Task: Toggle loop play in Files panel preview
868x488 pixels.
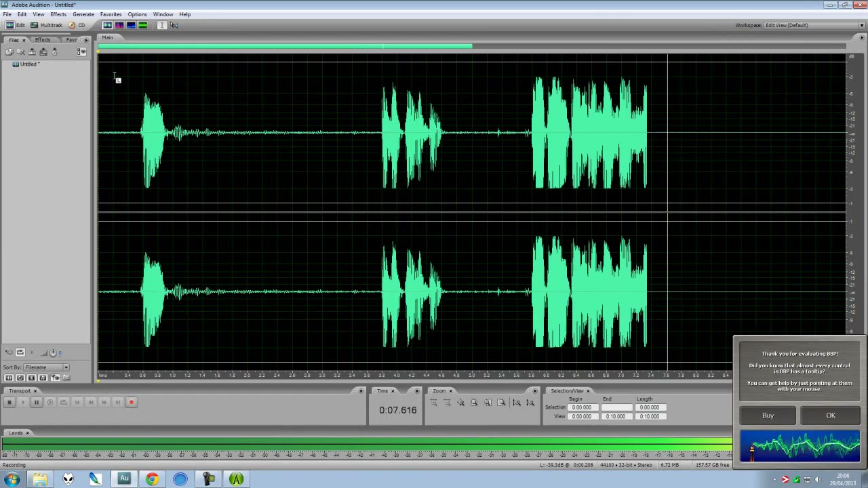Action: click(20, 352)
